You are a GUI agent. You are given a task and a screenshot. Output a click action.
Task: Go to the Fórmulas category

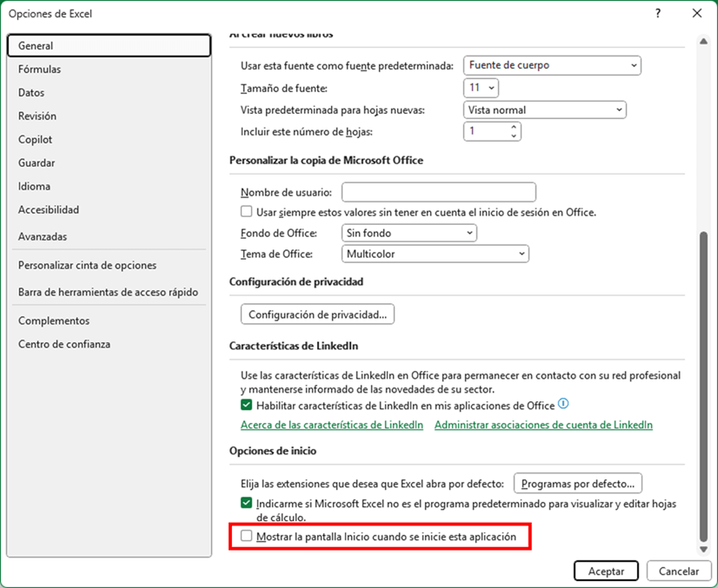click(109, 69)
